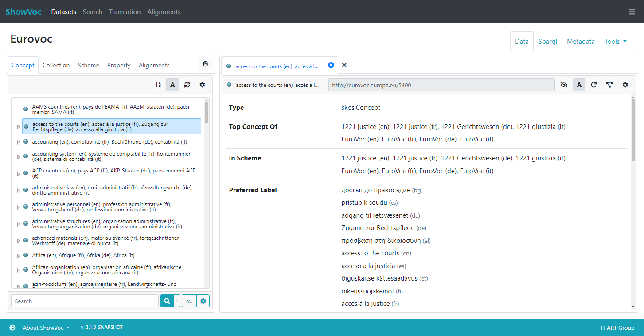Image resolution: width=644 pixels, height=336 pixels.
Task: Select the accounting concept label
Action: point(109,142)
